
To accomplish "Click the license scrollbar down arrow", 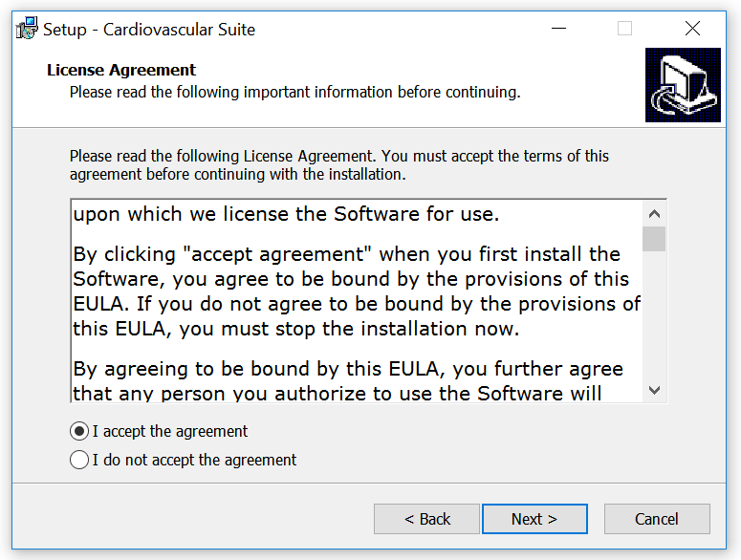I will coord(654,389).
